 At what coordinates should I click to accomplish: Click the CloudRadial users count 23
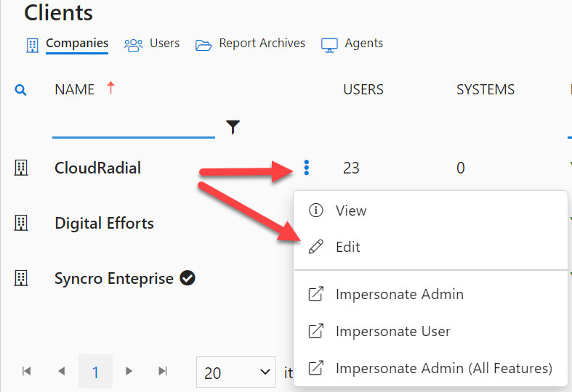(351, 168)
